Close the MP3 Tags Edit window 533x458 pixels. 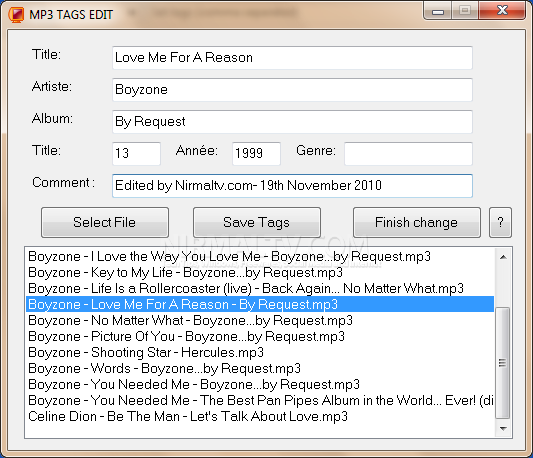click(502, 11)
